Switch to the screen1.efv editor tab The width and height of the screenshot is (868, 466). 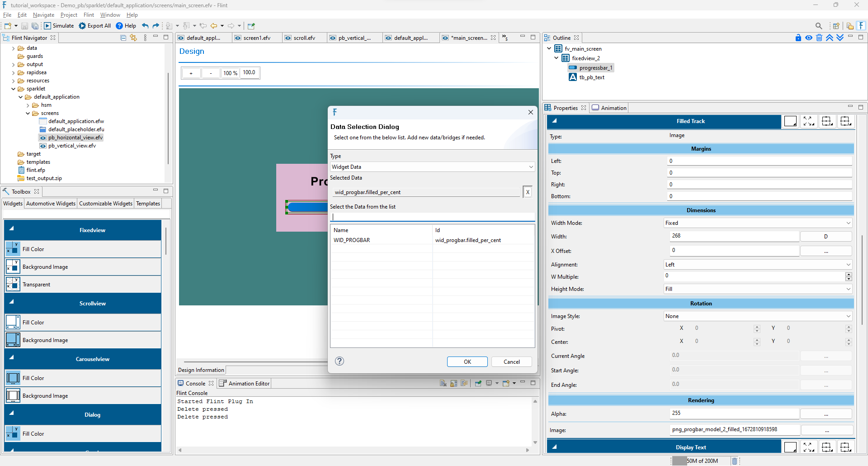tap(257, 38)
